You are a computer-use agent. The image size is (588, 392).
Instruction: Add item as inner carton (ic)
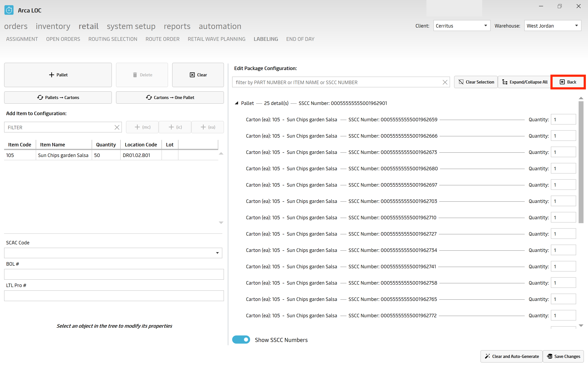pyautogui.click(x=175, y=127)
